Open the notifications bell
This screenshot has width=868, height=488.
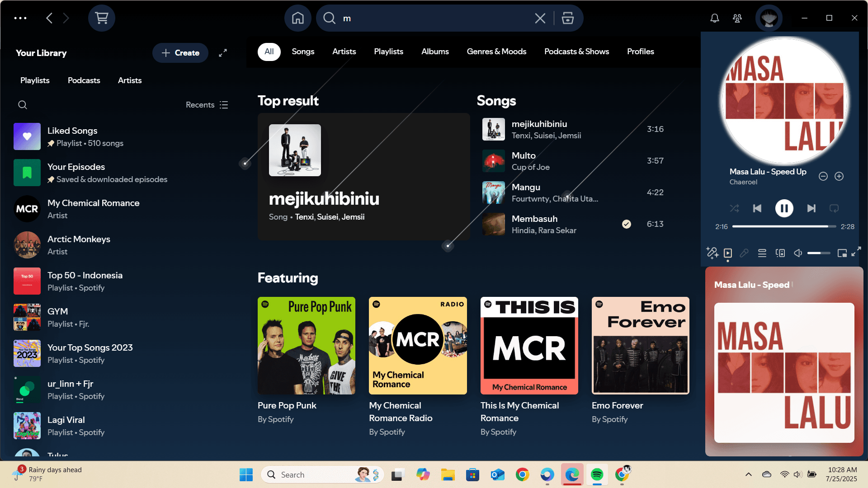point(715,18)
